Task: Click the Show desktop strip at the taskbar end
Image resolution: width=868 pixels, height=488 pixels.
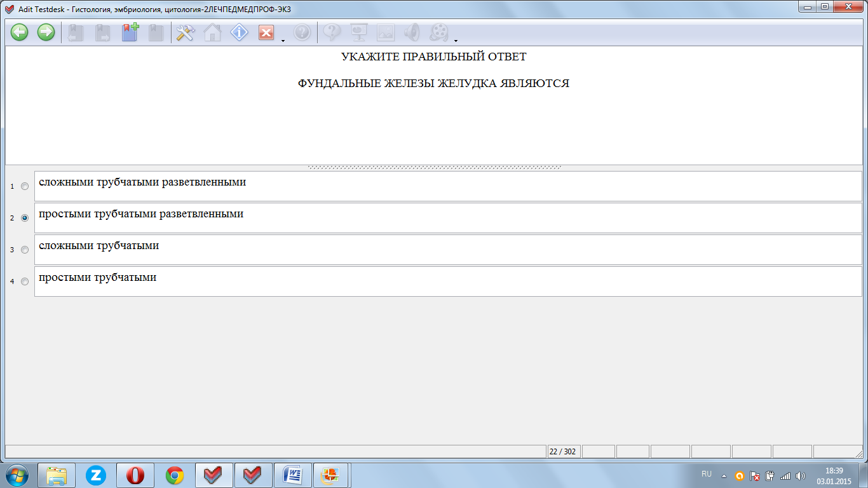Action: tap(863, 475)
